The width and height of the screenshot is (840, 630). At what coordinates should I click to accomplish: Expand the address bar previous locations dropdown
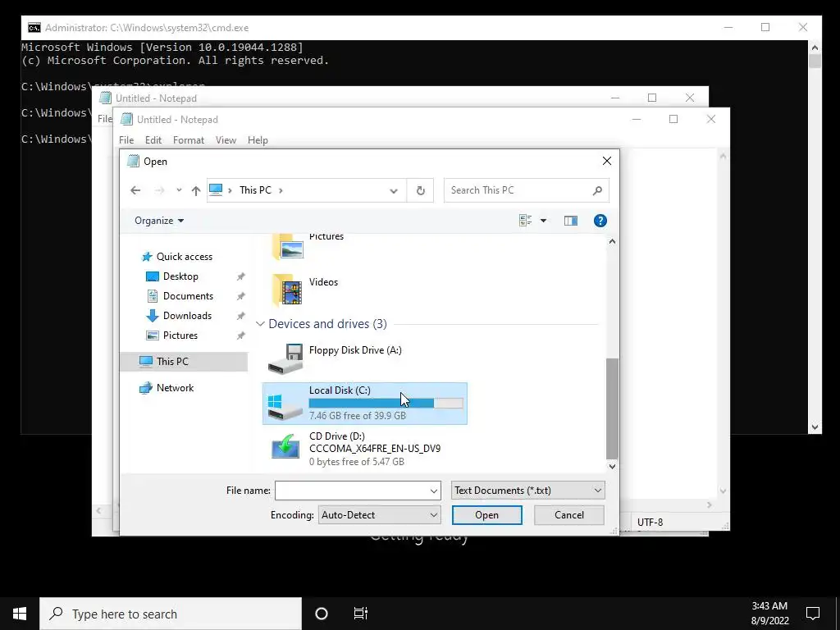pos(394,190)
